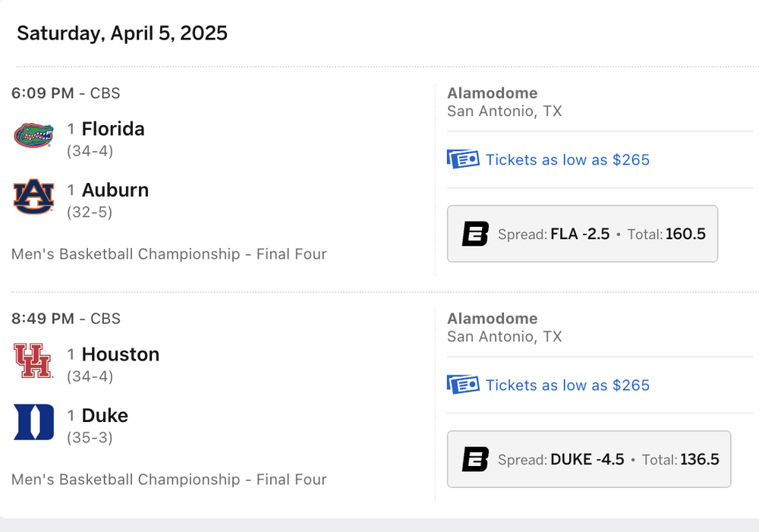The width and height of the screenshot is (759, 532).
Task: Open the Duke team page link
Action: click(x=105, y=415)
